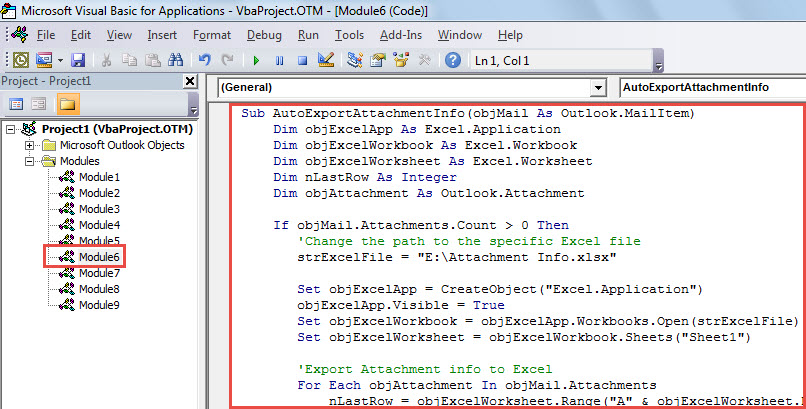Select Module6 in project tree
The height and width of the screenshot is (409, 806).
(x=99, y=257)
